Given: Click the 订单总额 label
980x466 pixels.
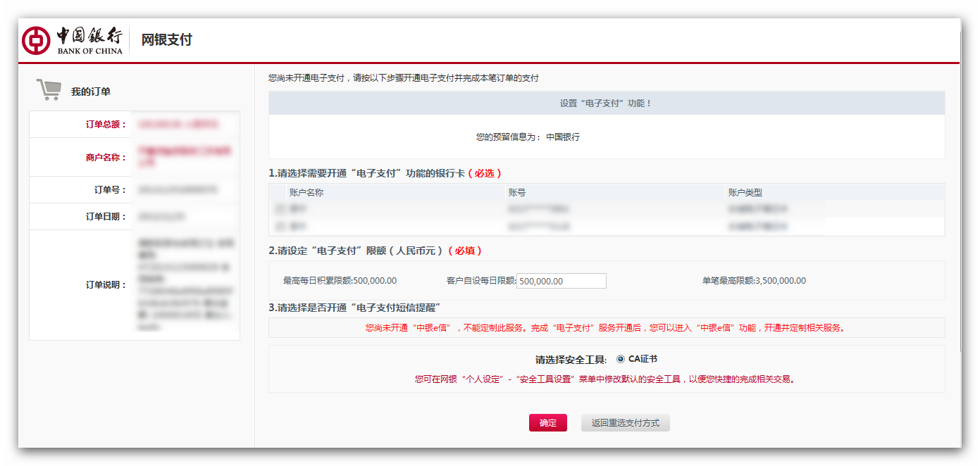Looking at the screenshot, I should (x=106, y=125).
